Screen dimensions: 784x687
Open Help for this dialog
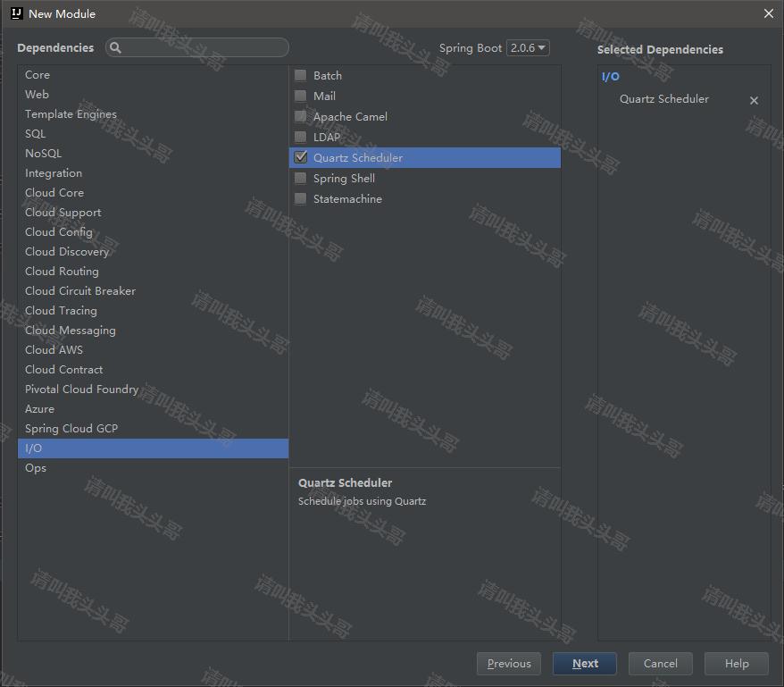(737, 664)
